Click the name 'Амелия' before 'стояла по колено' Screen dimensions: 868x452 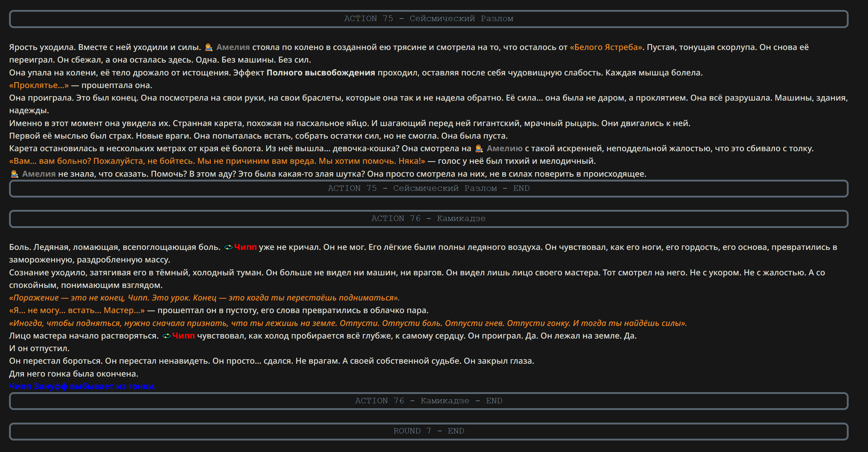point(233,47)
